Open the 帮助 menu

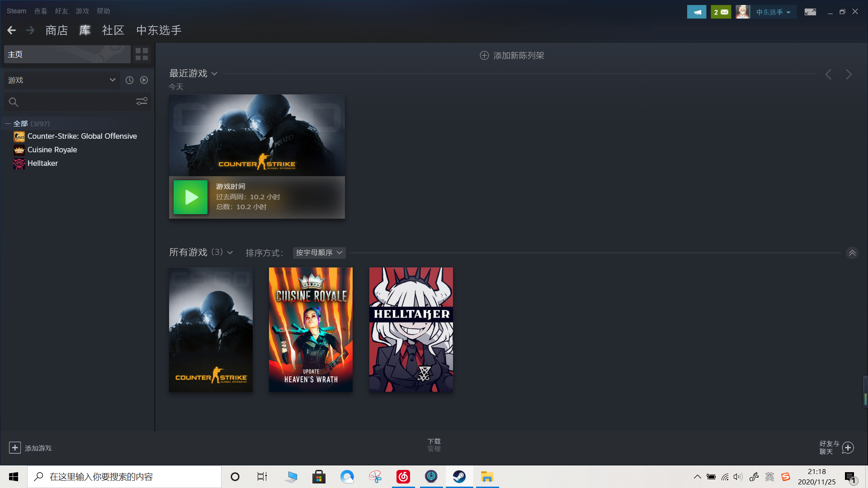coord(103,11)
